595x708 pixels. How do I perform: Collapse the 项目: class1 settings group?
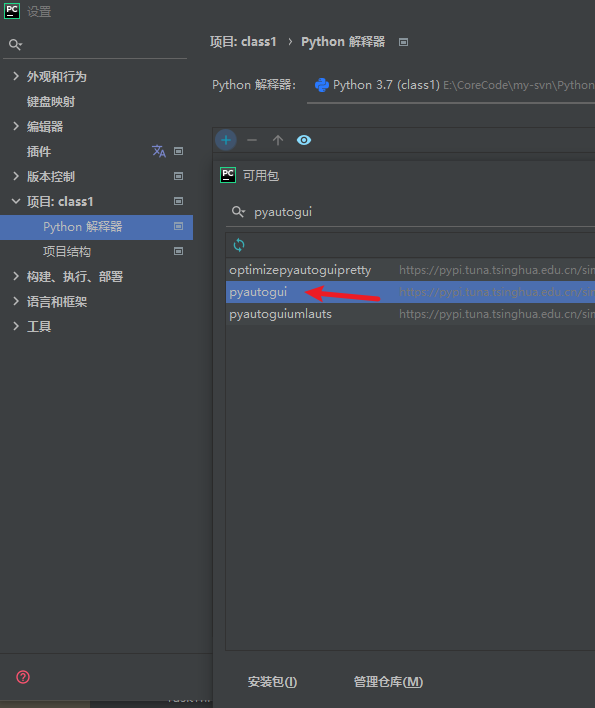click(x=16, y=201)
